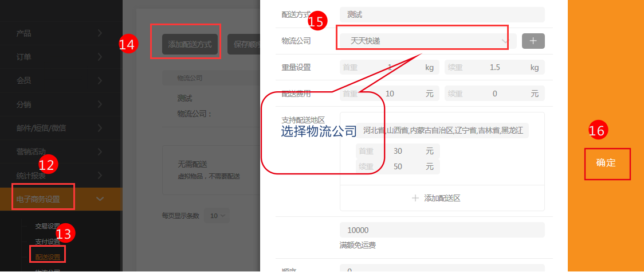
Task: Open the 每页显示条数 page size dropdown
Action: tap(218, 216)
